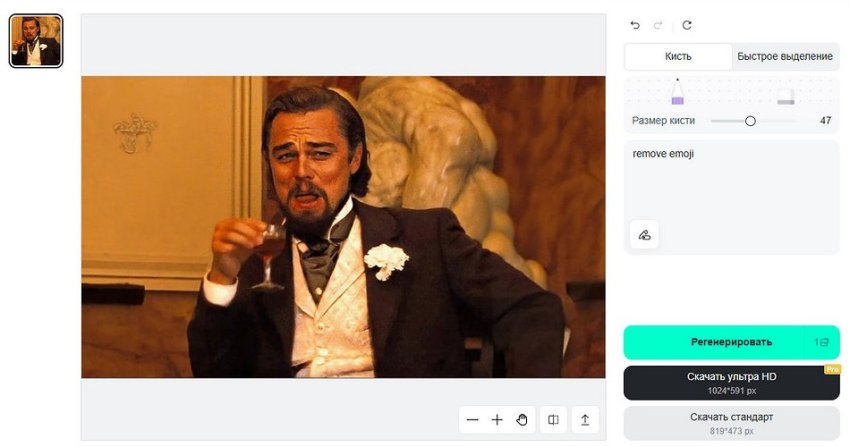Click the Размер кисти slider handle
This screenshot has height=447, width=850.
click(750, 120)
